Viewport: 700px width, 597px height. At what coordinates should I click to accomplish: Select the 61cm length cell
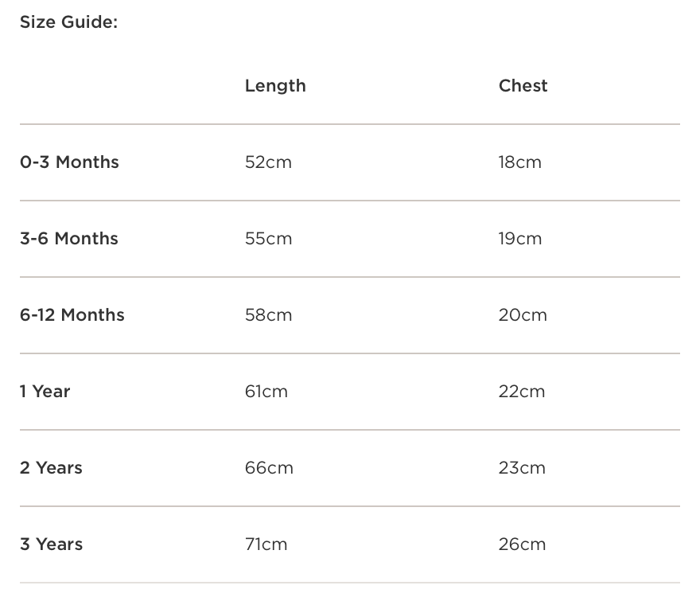click(x=266, y=392)
